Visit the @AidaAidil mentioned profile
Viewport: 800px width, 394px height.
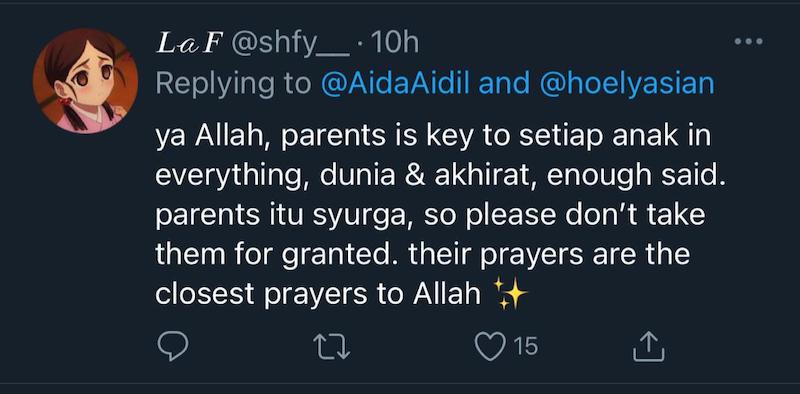coord(397,84)
